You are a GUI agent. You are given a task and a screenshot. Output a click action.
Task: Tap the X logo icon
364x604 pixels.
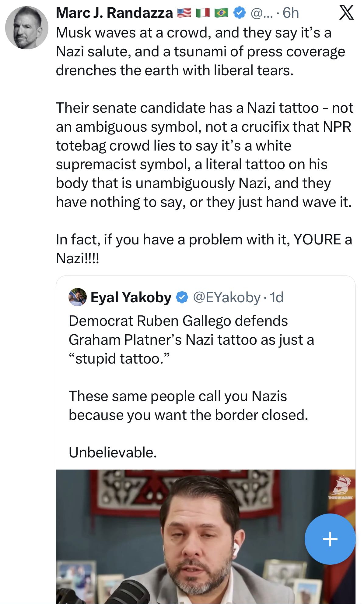click(x=346, y=13)
